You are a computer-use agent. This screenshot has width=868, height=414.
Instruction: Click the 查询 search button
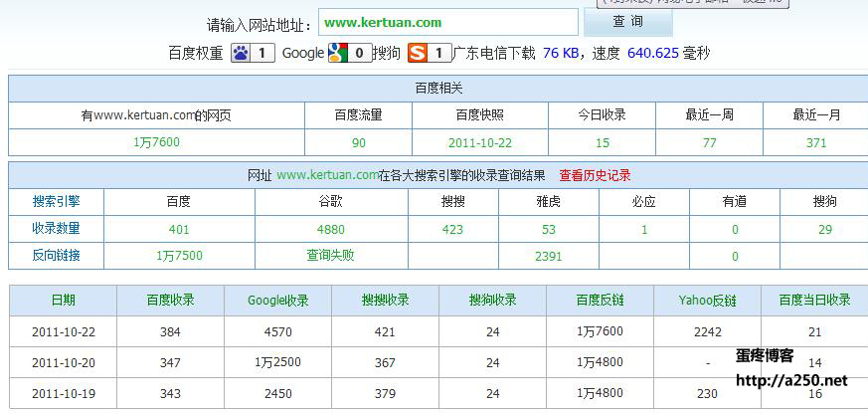628,22
